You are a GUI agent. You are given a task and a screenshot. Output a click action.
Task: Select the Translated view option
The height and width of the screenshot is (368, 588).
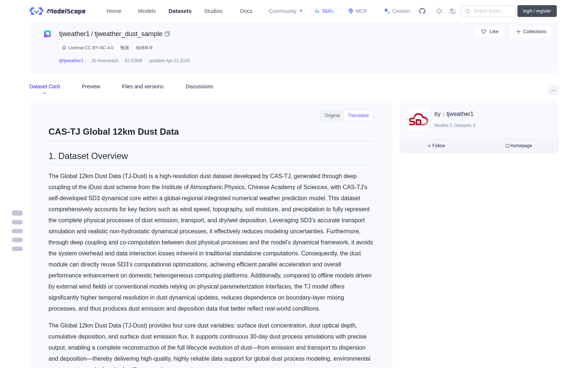[x=358, y=116]
